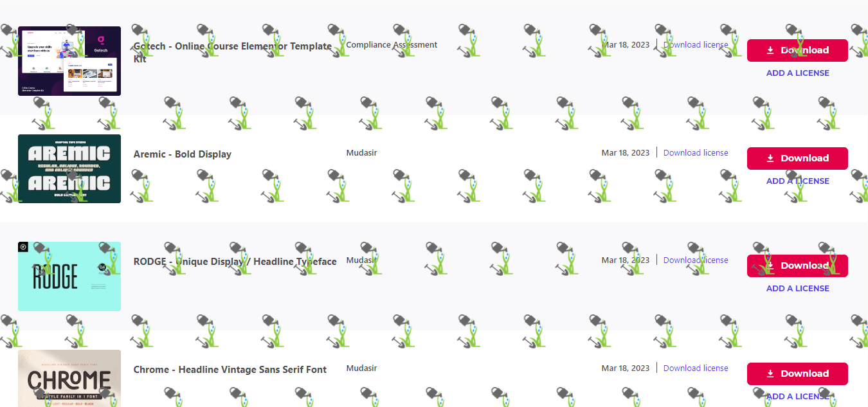Download the RODGE Unique Display typeface
This screenshot has height=407, width=868.
[797, 266]
